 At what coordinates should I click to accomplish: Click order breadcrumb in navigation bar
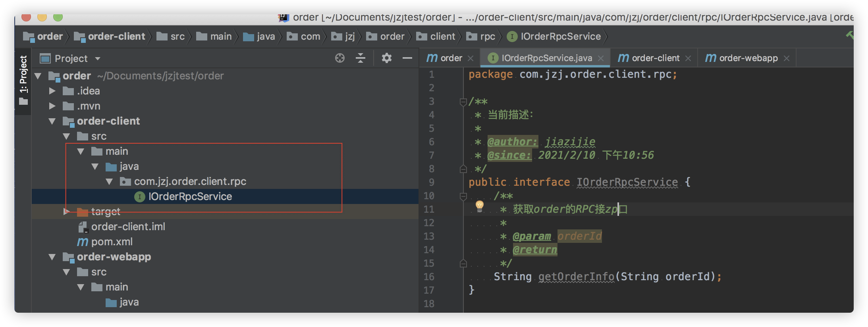[x=43, y=37]
